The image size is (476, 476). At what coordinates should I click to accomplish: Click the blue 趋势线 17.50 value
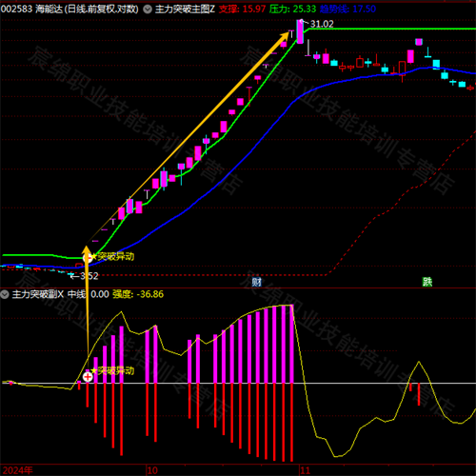point(347,10)
